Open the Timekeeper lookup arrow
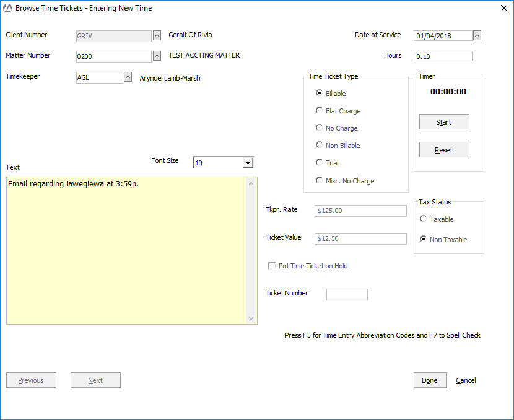Image resolution: width=514 pixels, height=420 pixels. tap(128, 77)
